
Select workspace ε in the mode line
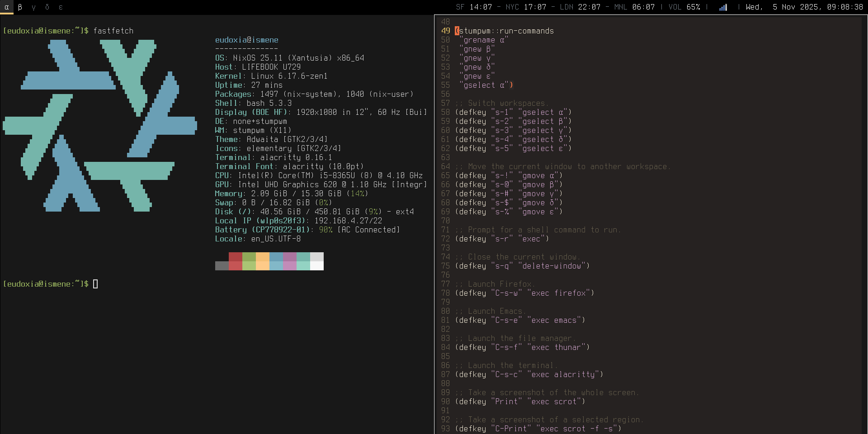click(61, 7)
